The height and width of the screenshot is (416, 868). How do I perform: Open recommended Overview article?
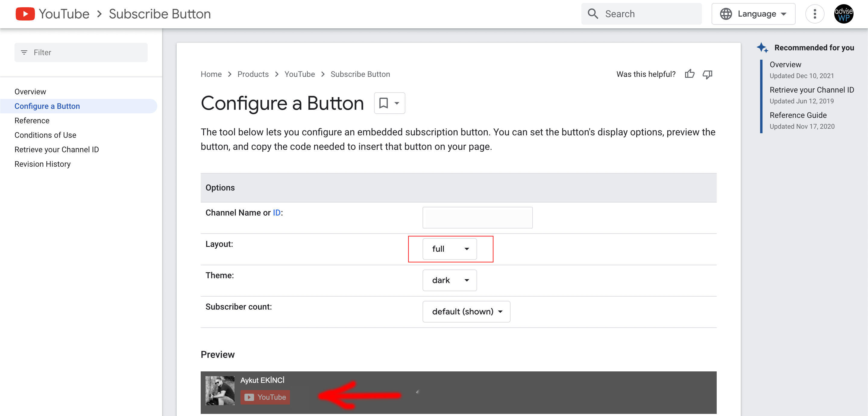pyautogui.click(x=785, y=65)
